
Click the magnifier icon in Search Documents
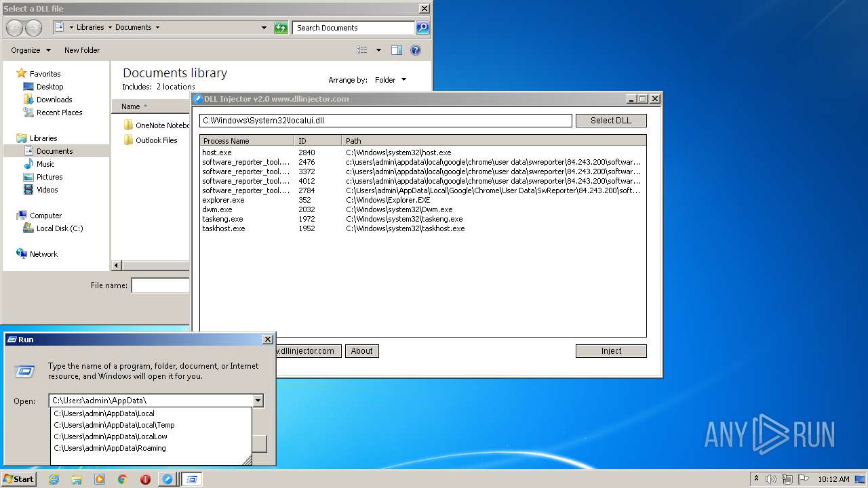coord(422,28)
